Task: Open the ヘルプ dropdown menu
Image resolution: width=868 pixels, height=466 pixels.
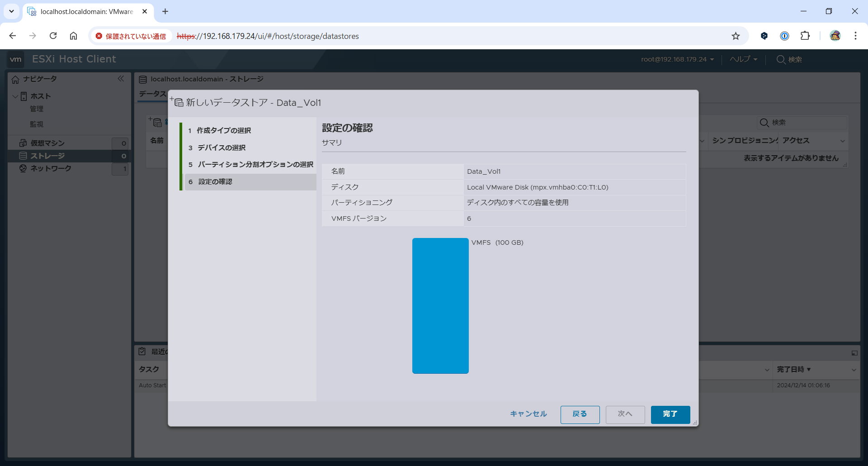Action: click(743, 59)
